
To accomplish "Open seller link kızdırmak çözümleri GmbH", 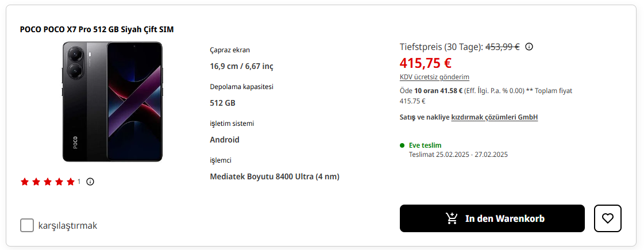I will [494, 117].
